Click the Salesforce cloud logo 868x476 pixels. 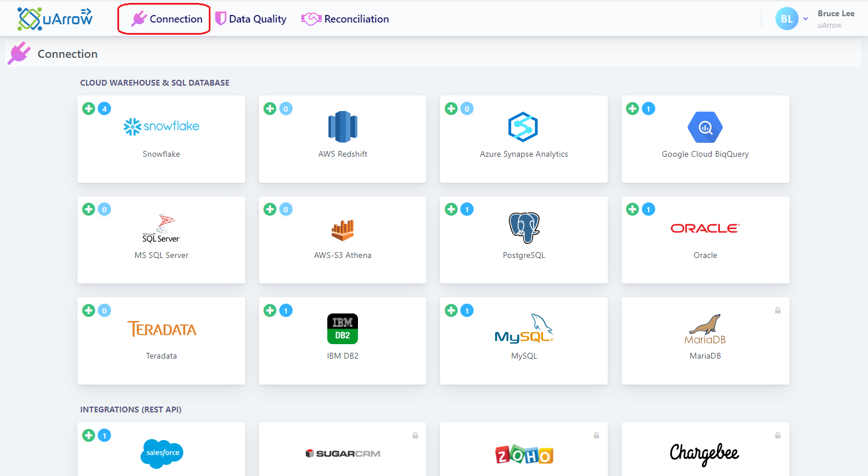(x=162, y=453)
